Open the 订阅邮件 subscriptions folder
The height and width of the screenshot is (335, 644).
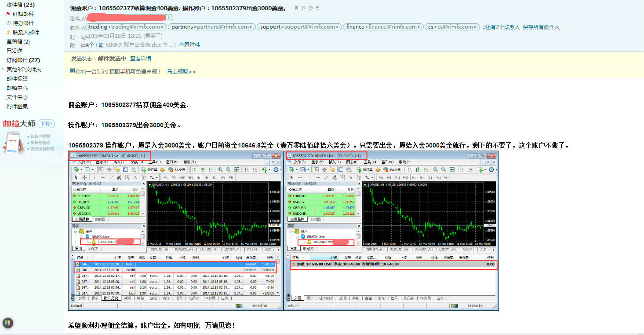(x=23, y=60)
